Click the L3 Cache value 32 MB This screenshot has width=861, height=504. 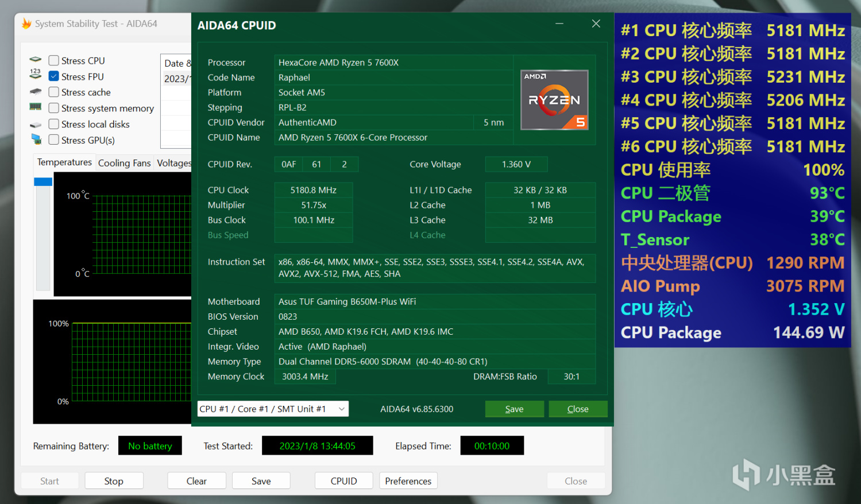pyautogui.click(x=540, y=220)
